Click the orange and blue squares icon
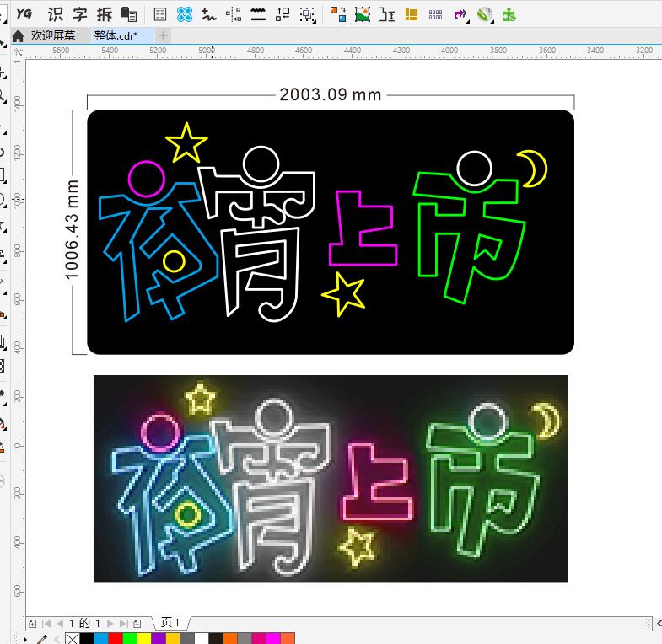662x644 pixels. (338, 15)
